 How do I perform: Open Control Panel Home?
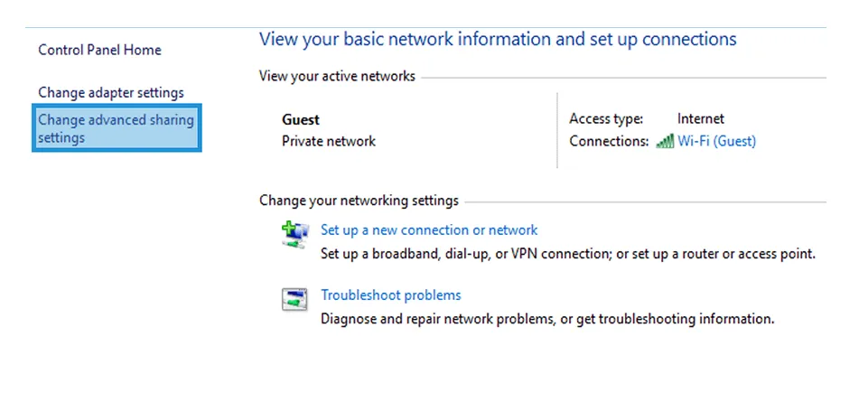coord(99,50)
